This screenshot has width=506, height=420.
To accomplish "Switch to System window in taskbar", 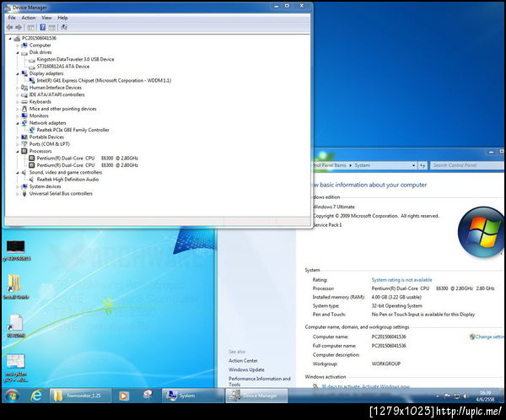I will pos(192,396).
